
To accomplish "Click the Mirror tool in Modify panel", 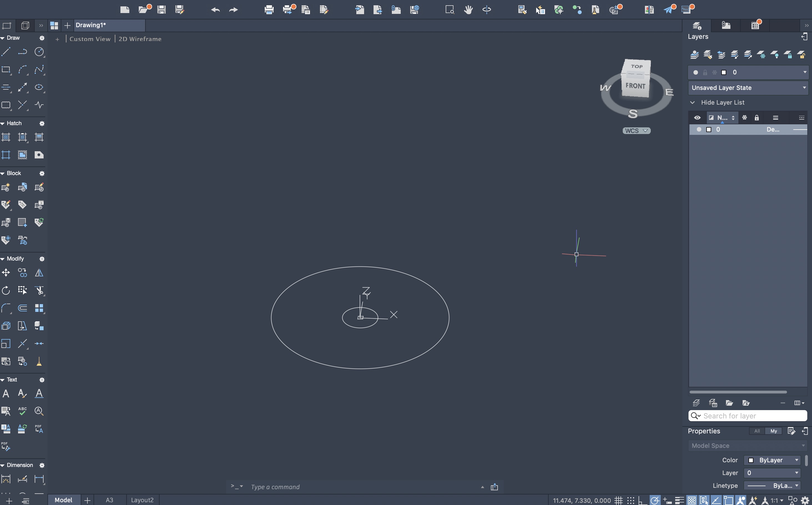I will coord(39,273).
